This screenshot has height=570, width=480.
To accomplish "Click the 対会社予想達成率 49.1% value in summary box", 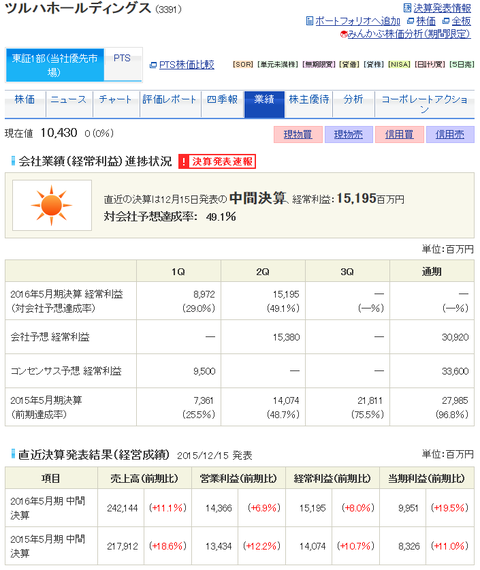I will click(221, 217).
